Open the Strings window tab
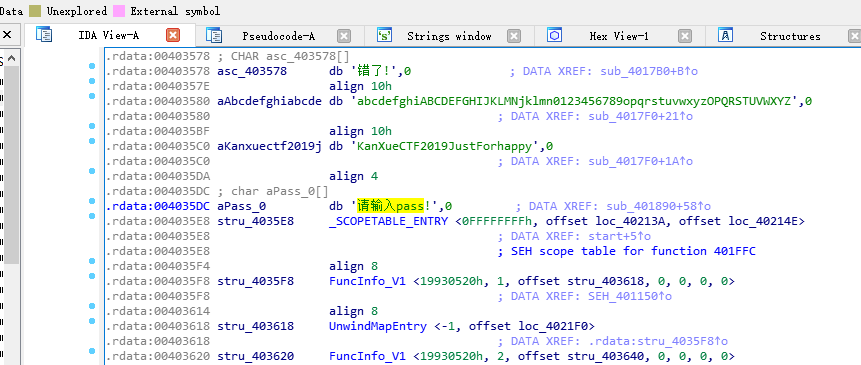Image resolution: width=861 pixels, height=365 pixels. click(449, 36)
